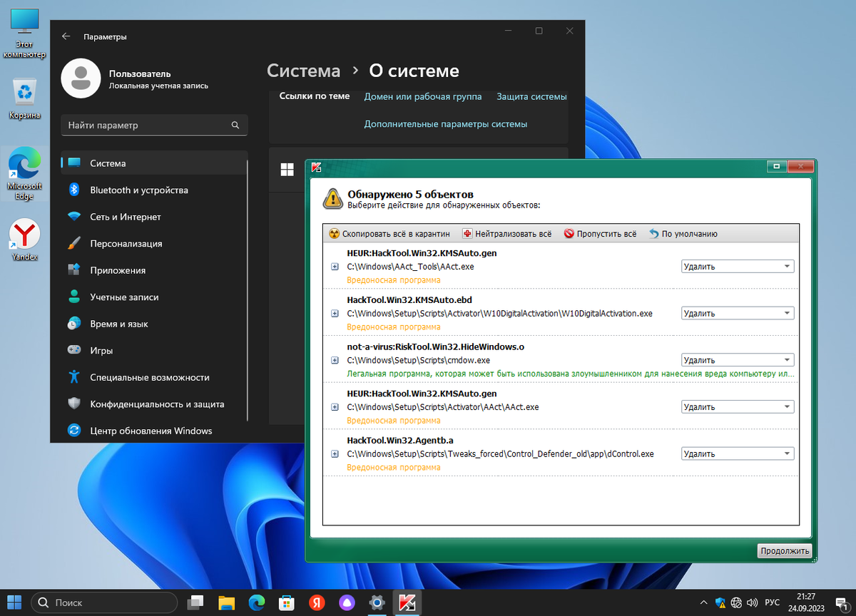
Task: Open Yandex desktop shortcut
Action: click(24, 240)
